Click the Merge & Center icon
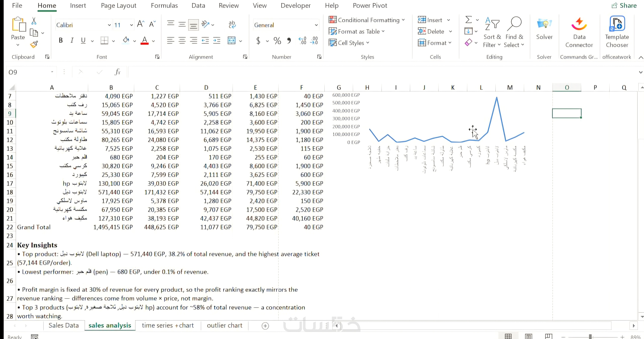Image resolution: width=644 pixels, height=339 pixels. coord(232,40)
